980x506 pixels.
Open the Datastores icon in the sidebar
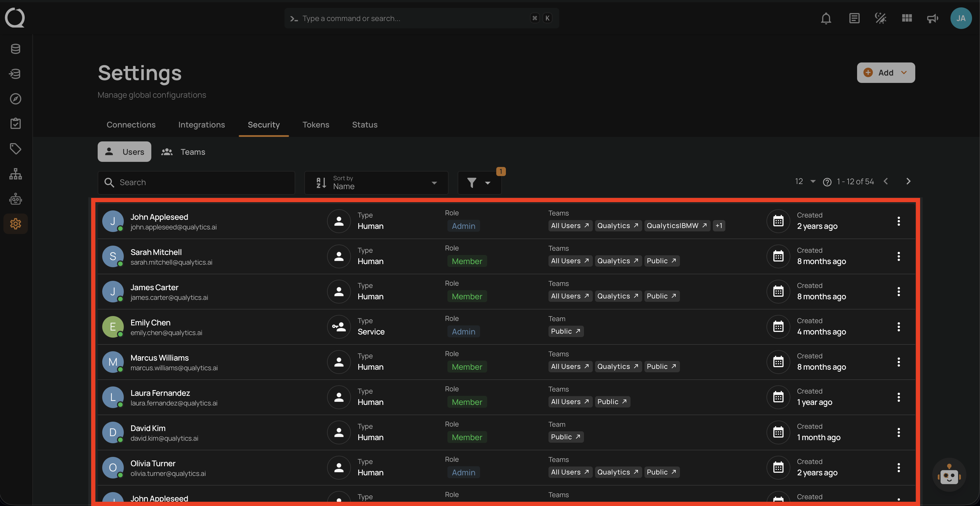15,49
